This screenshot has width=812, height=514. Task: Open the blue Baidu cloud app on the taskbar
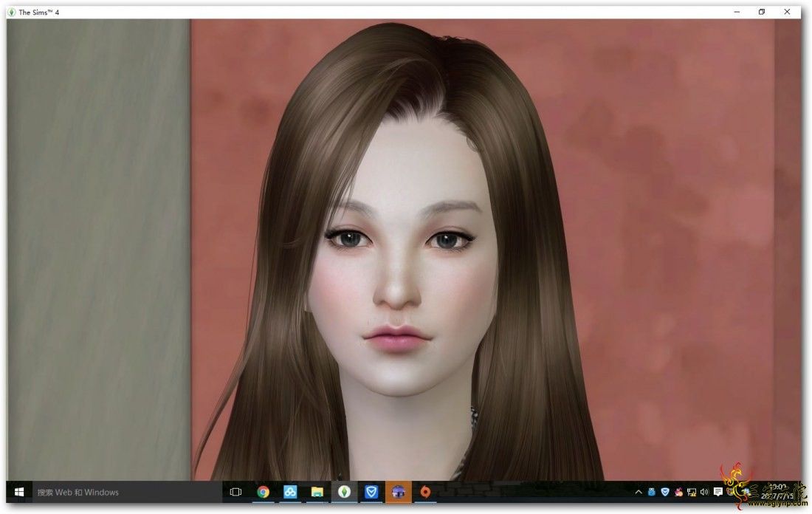click(x=290, y=492)
